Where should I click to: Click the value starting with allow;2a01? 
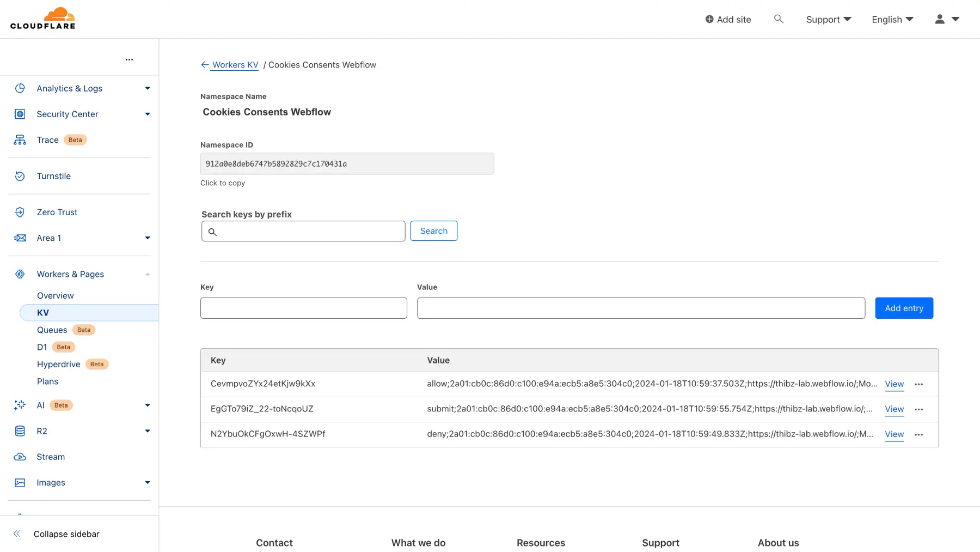click(652, 384)
